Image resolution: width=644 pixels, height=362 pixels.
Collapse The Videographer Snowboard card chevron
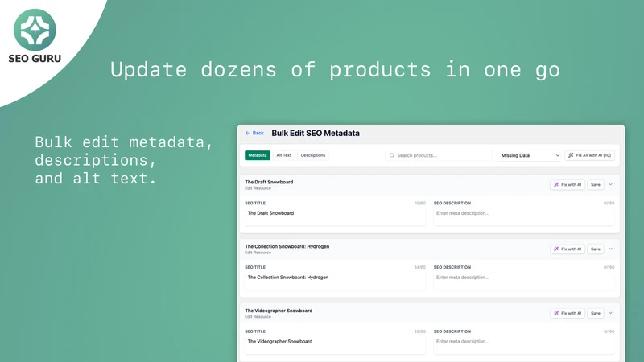coord(611,313)
